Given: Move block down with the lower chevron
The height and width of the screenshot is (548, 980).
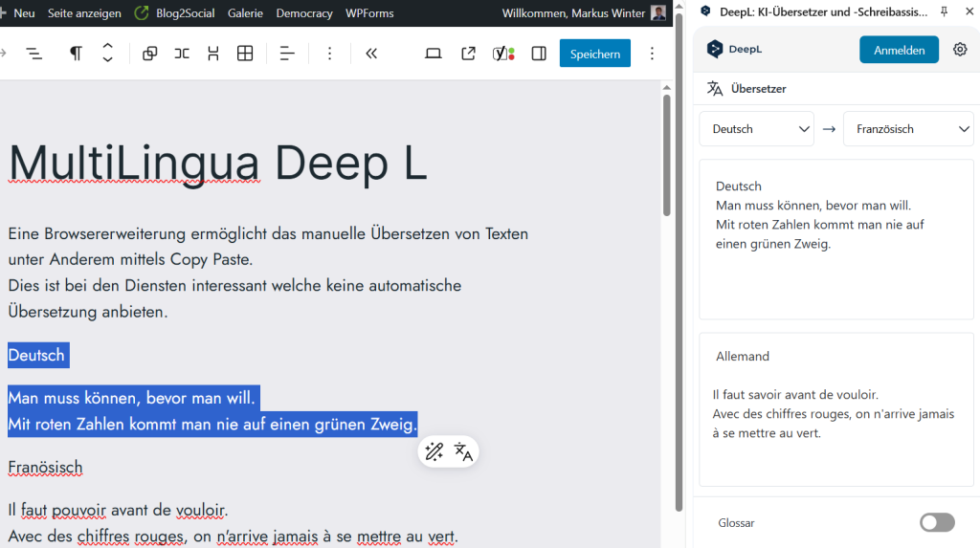Looking at the screenshot, I should pyautogui.click(x=107, y=59).
